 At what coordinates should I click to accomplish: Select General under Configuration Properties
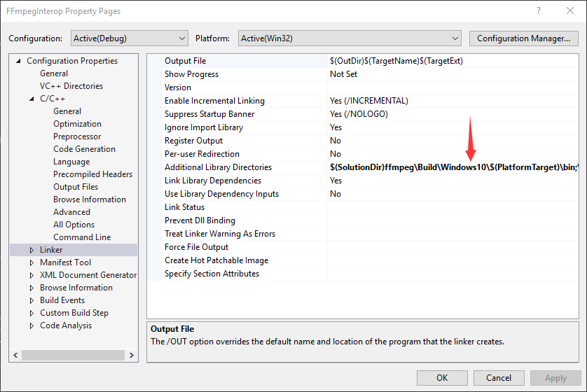(54, 73)
